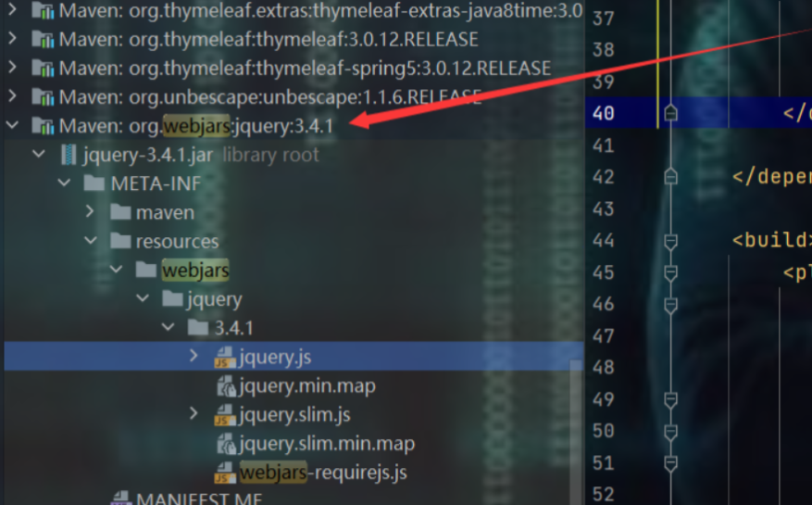The image size is (812, 505).
Task: Click the jquery folder icon
Action: click(x=172, y=298)
